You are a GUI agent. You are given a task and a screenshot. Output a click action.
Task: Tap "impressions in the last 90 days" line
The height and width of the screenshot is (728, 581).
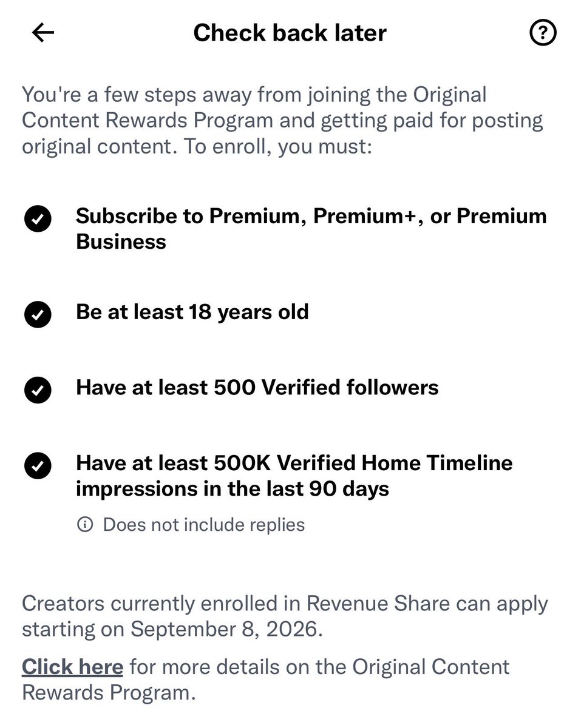[x=233, y=489]
